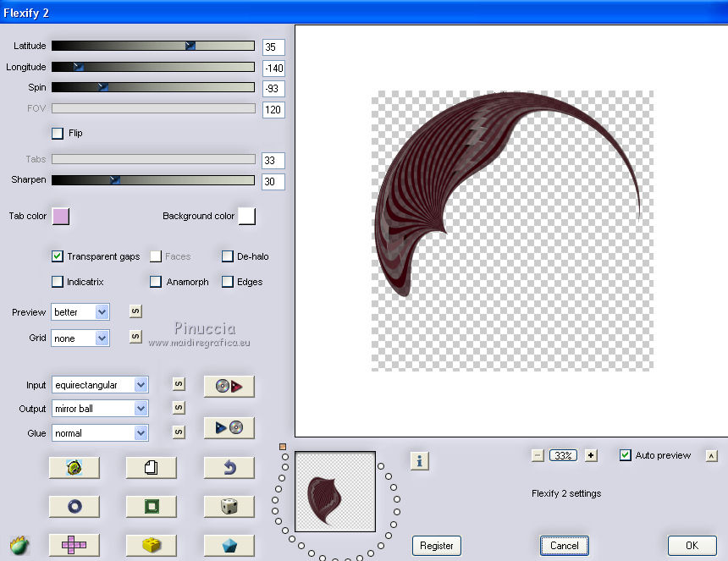Image resolution: width=728 pixels, height=561 pixels.
Task: Enable the Anamorph checkbox
Action: [156, 282]
